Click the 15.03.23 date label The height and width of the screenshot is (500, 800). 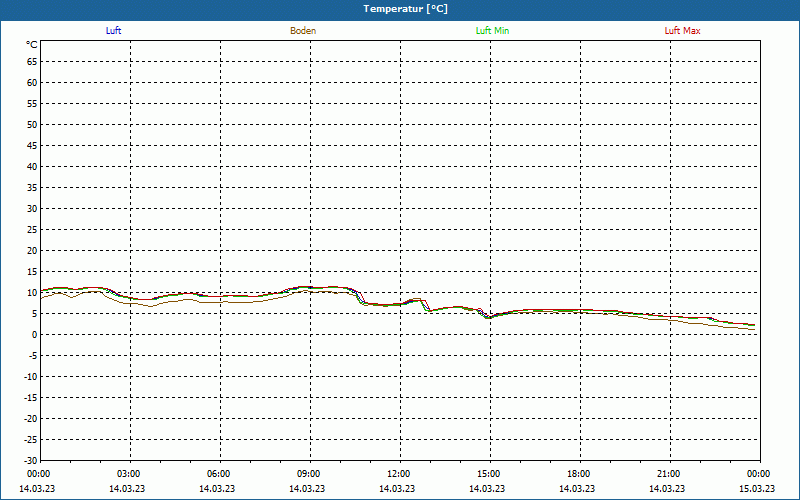coord(757,488)
